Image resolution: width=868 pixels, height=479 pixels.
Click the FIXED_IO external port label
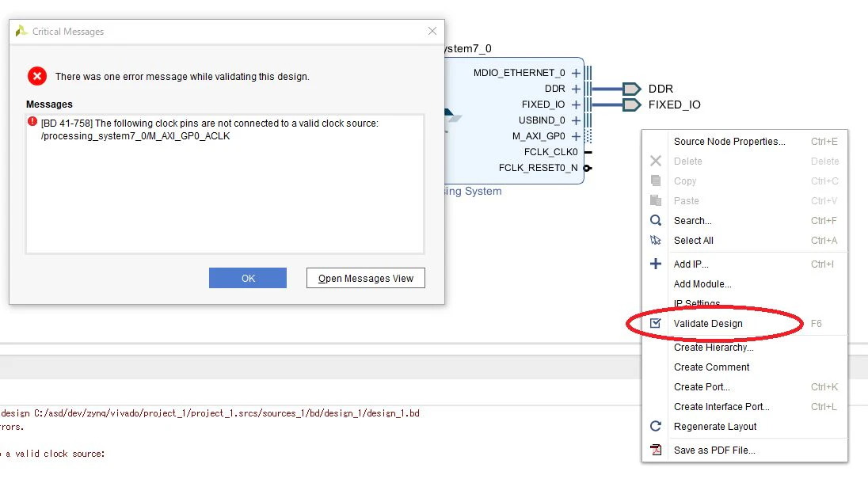[674, 105]
